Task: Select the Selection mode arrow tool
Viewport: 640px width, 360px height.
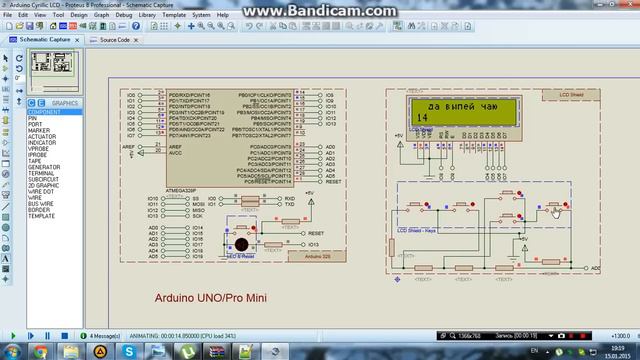Action: [x=5, y=58]
